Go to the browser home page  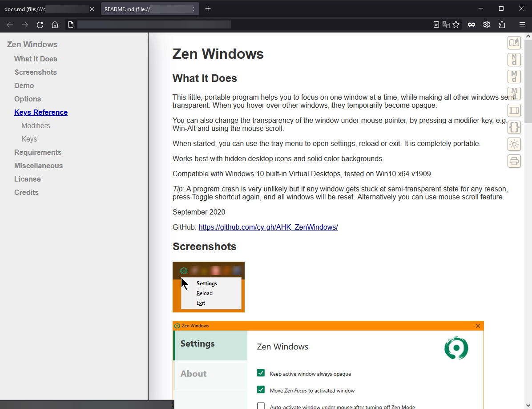point(55,24)
